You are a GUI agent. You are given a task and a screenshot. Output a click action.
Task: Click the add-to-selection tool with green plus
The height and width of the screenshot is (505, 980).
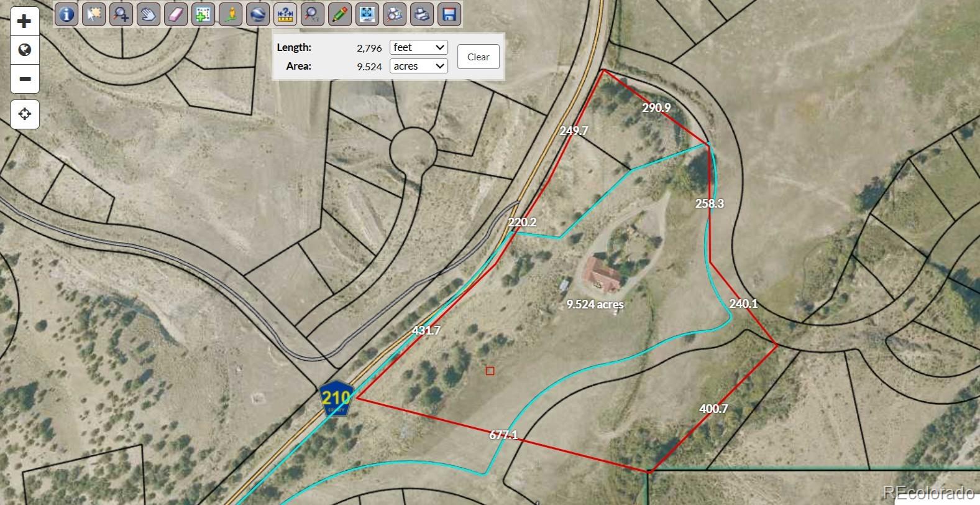pyautogui.click(x=203, y=14)
